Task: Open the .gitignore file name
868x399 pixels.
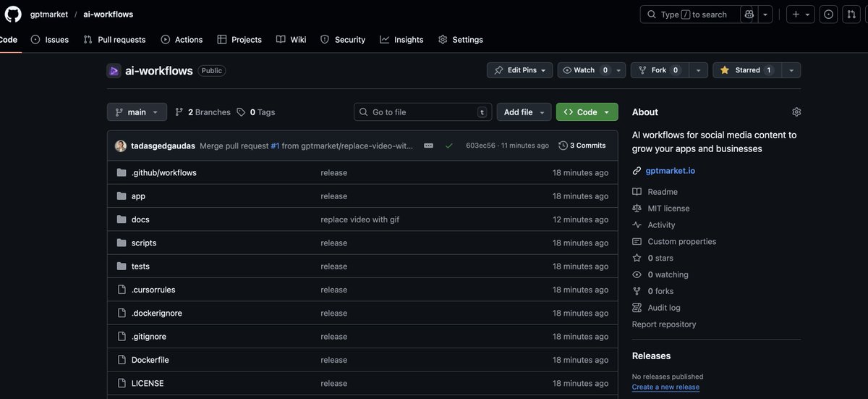Action: click(149, 337)
